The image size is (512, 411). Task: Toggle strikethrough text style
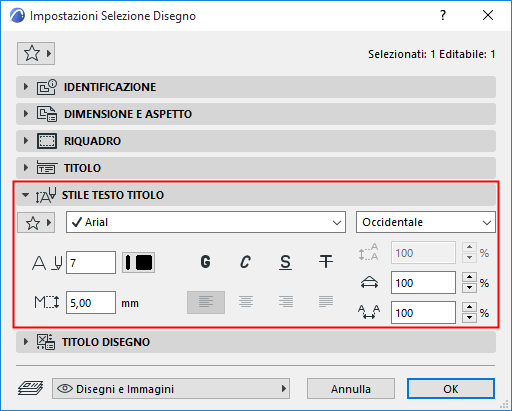pyautogui.click(x=326, y=262)
